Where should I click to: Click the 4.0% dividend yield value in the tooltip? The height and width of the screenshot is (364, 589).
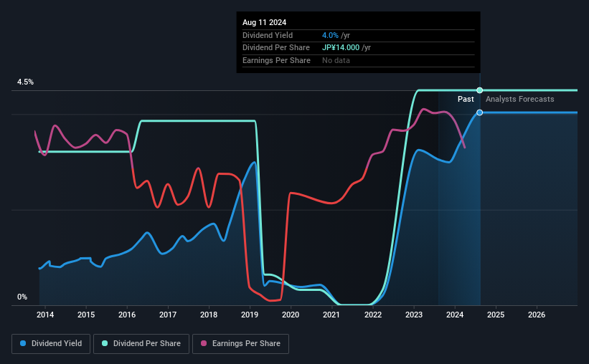[x=330, y=35]
